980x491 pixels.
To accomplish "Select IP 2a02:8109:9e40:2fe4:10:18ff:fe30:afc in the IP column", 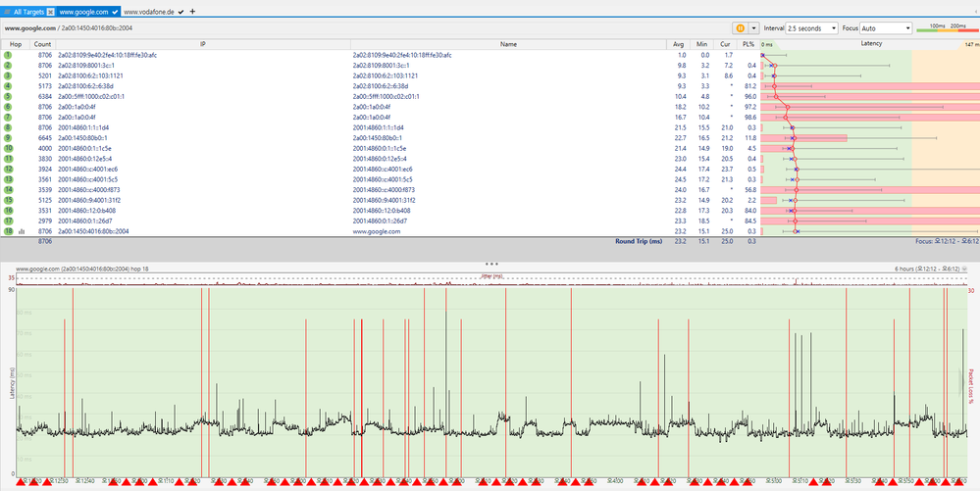I will click(108, 55).
